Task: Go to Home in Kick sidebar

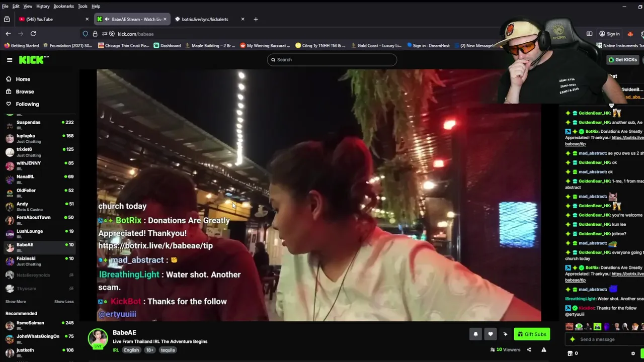Action: [x=23, y=79]
